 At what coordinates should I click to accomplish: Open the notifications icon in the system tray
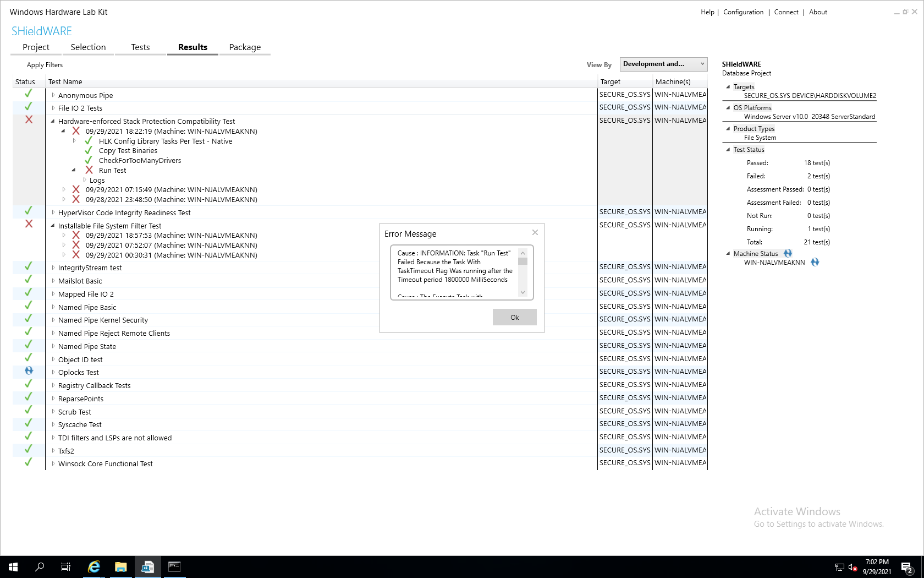tap(907, 567)
